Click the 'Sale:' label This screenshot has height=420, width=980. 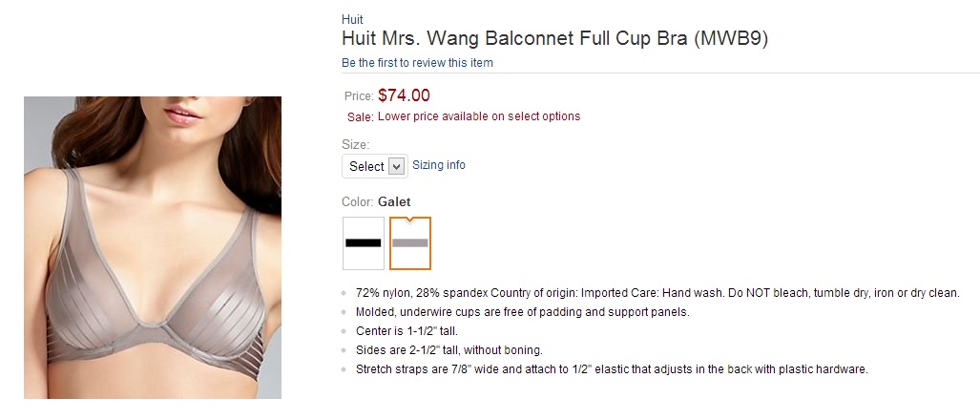pyautogui.click(x=360, y=117)
